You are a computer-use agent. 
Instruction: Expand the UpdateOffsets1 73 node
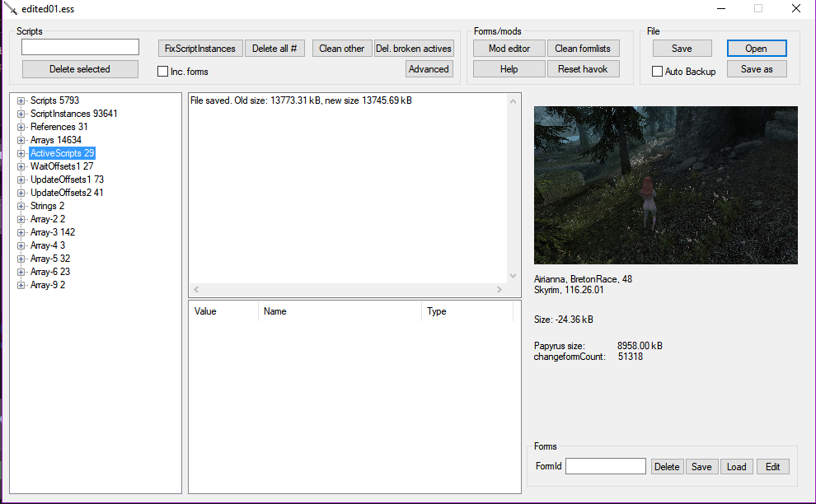(x=21, y=180)
